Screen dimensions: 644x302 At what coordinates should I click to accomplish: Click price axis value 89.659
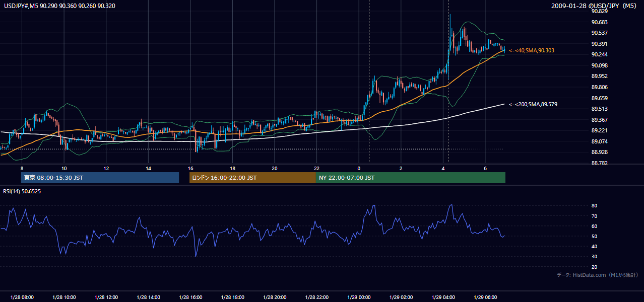[600, 98]
